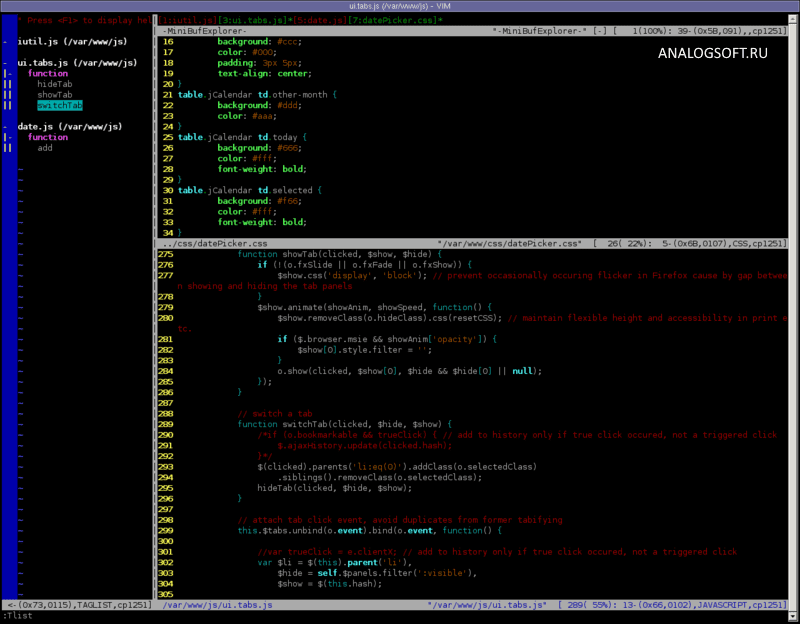Toggle the function fold under ui.tabs.js
Screen dimensions: 800x624
click(12, 72)
